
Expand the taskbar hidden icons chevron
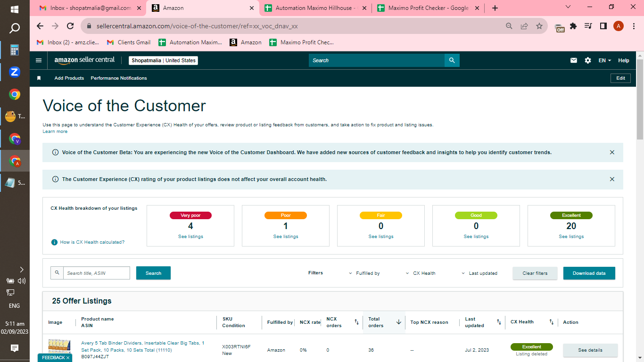(x=21, y=270)
